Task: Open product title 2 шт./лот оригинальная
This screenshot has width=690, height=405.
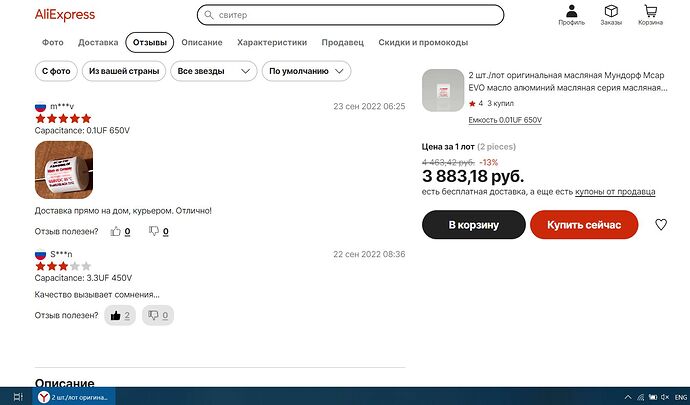Action: (568, 81)
